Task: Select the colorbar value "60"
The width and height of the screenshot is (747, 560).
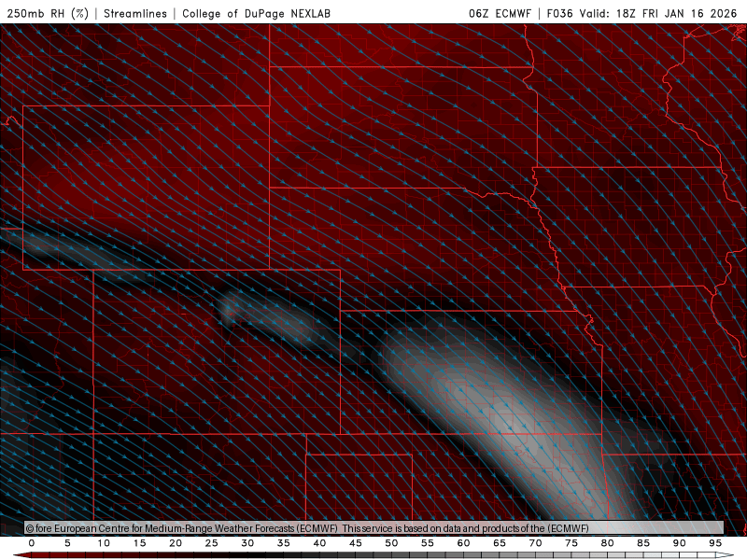Action: point(463,543)
